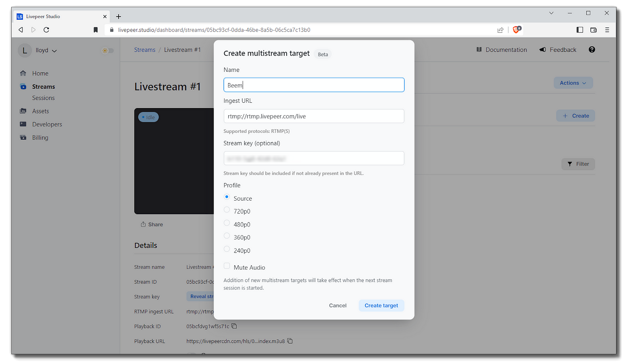Viewport: 629px width, 364px height.
Task: Click the + Create button
Action: (576, 116)
